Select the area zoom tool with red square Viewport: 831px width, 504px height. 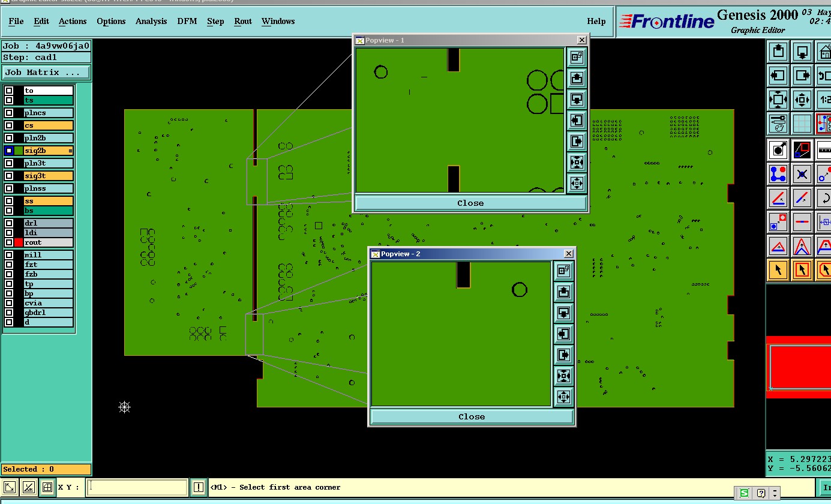click(802, 149)
